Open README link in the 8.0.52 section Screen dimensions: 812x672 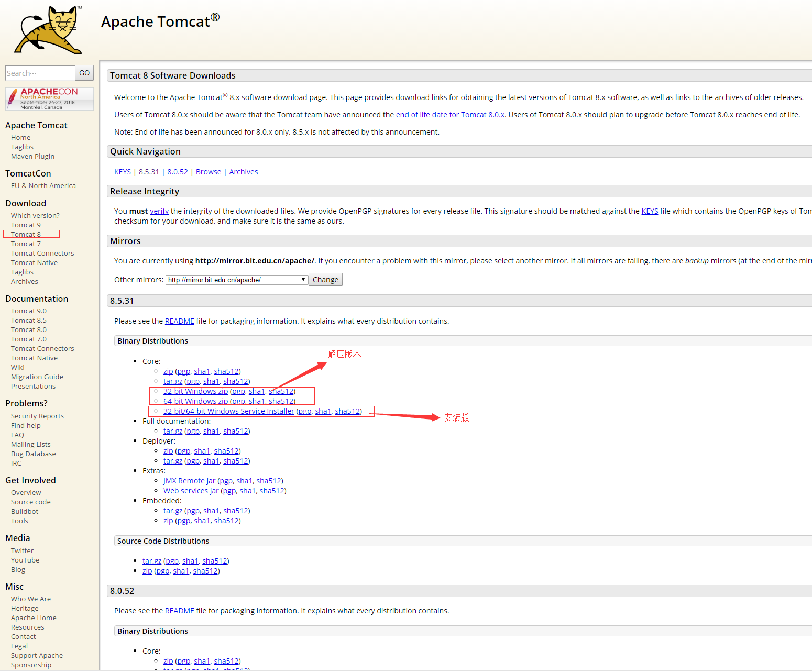click(x=180, y=611)
